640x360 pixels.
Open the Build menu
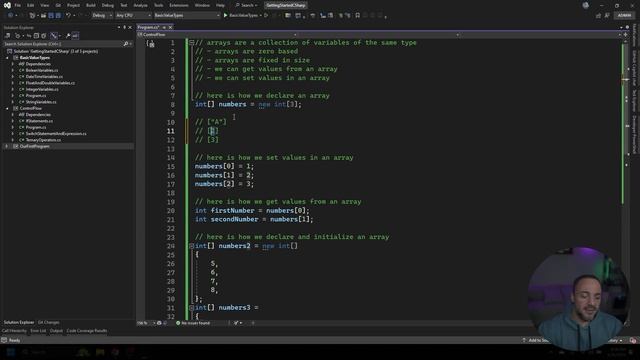point(91,5)
